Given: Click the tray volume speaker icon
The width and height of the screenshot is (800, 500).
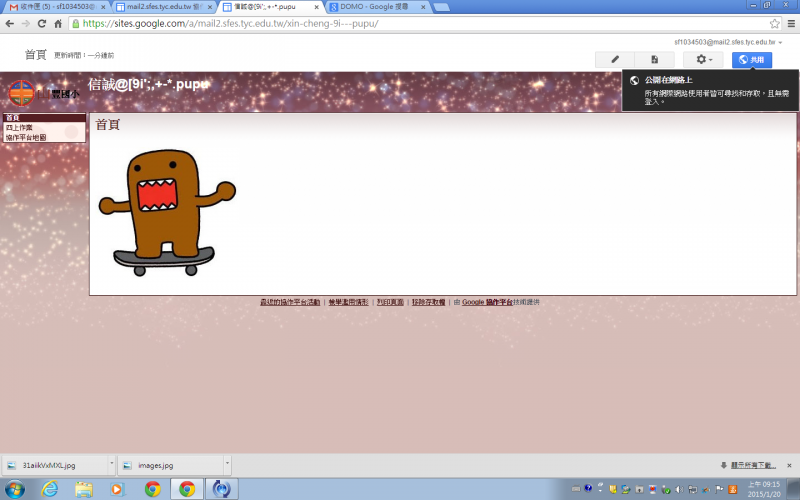Looking at the screenshot, I should pos(679,489).
